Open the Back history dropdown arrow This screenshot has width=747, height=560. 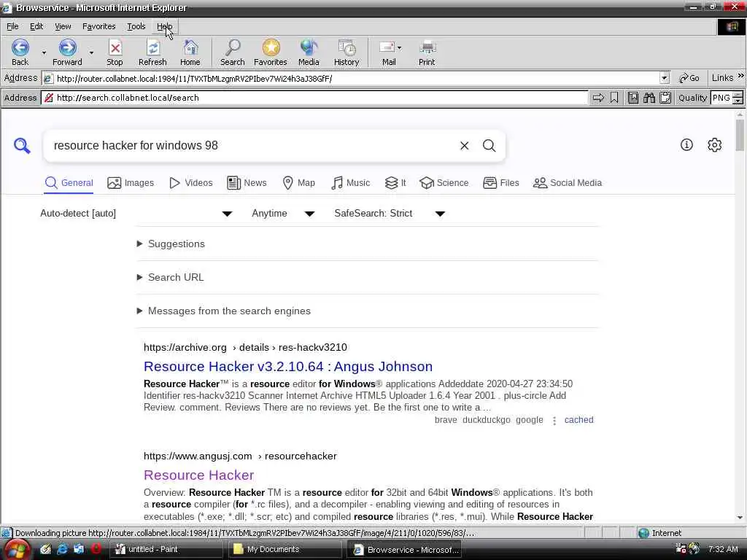click(x=44, y=52)
